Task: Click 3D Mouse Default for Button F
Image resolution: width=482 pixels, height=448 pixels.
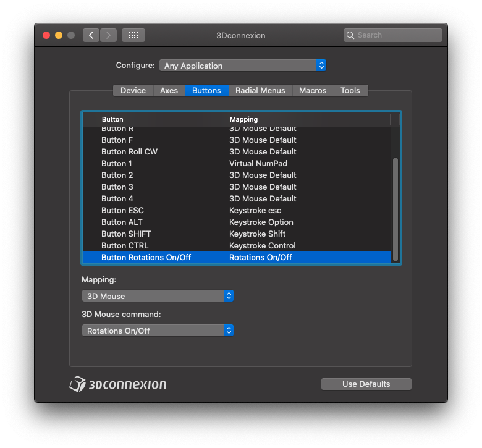Action: pos(263,140)
